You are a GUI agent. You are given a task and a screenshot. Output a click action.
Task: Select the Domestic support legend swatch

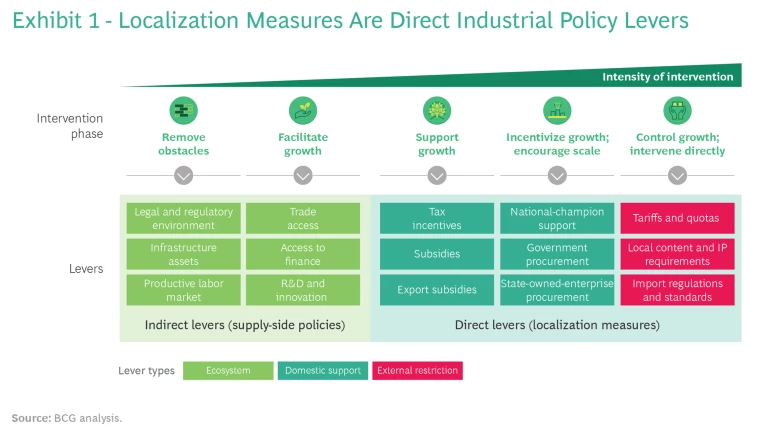[x=323, y=371]
